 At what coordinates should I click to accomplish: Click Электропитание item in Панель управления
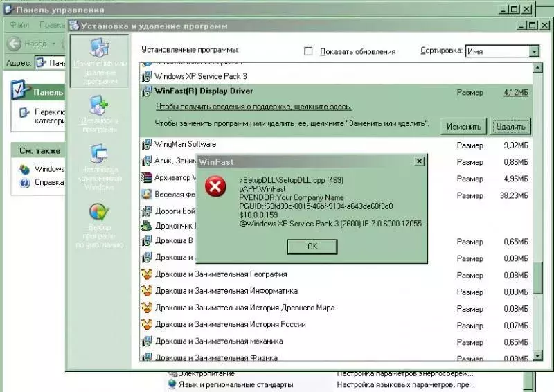(206, 373)
